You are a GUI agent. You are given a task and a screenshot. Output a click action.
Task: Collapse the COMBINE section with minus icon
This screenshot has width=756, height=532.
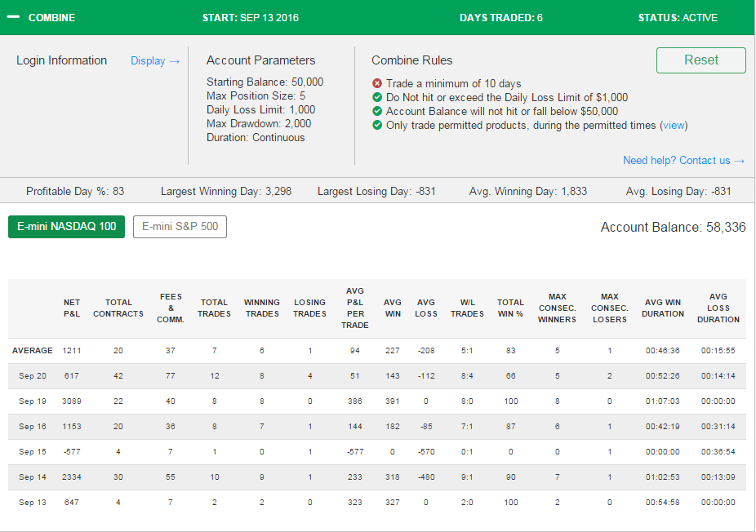pos(14,17)
